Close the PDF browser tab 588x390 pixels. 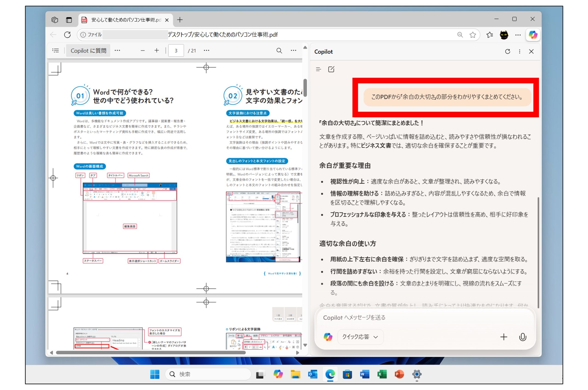(167, 20)
